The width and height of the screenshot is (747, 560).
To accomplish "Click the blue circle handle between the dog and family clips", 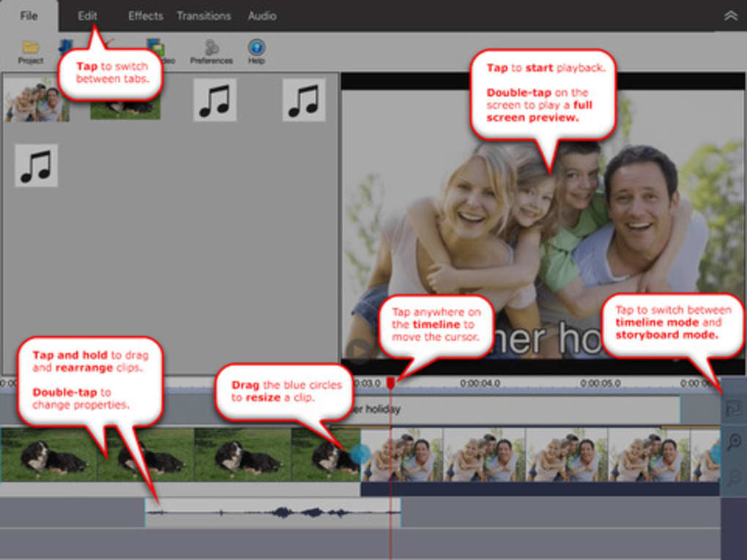I will pos(360,455).
